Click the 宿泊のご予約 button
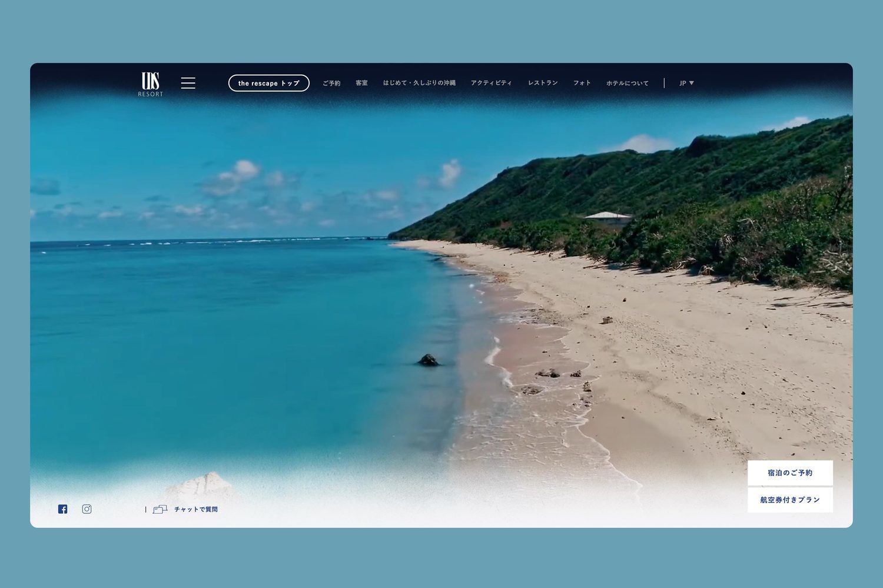This screenshot has height=588, width=883. [x=790, y=473]
